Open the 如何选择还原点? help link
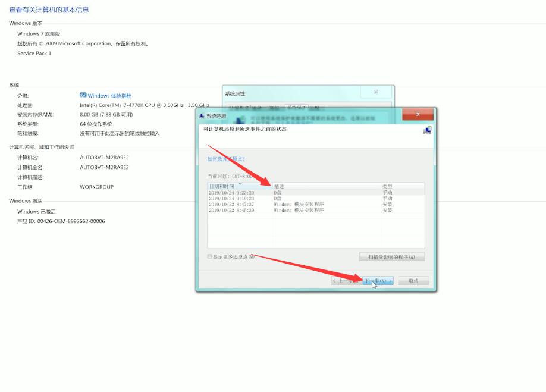The width and height of the screenshot is (546, 392). (x=226, y=159)
